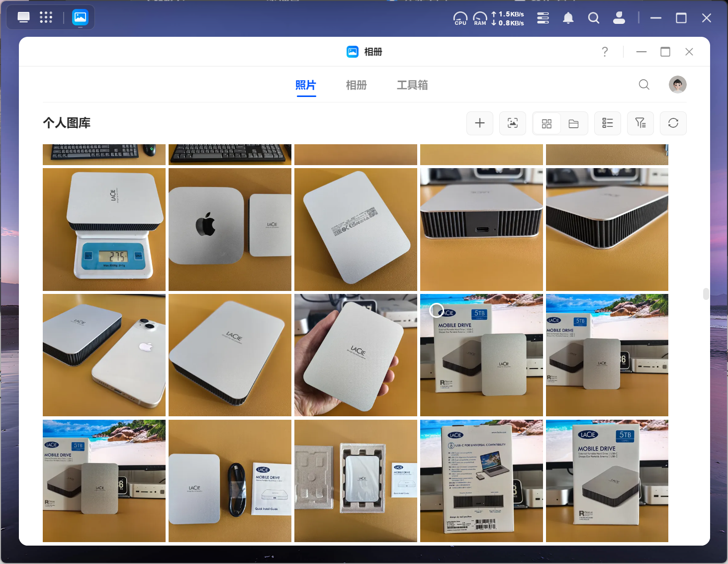The image size is (728, 564).
Task: Switch to folder view
Action: pos(574,123)
